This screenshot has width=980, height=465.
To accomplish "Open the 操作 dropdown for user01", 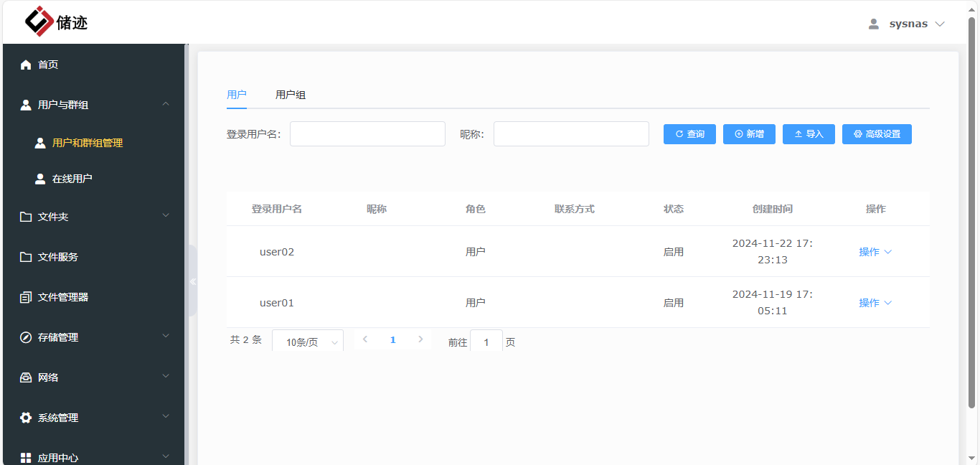I will pos(875,302).
